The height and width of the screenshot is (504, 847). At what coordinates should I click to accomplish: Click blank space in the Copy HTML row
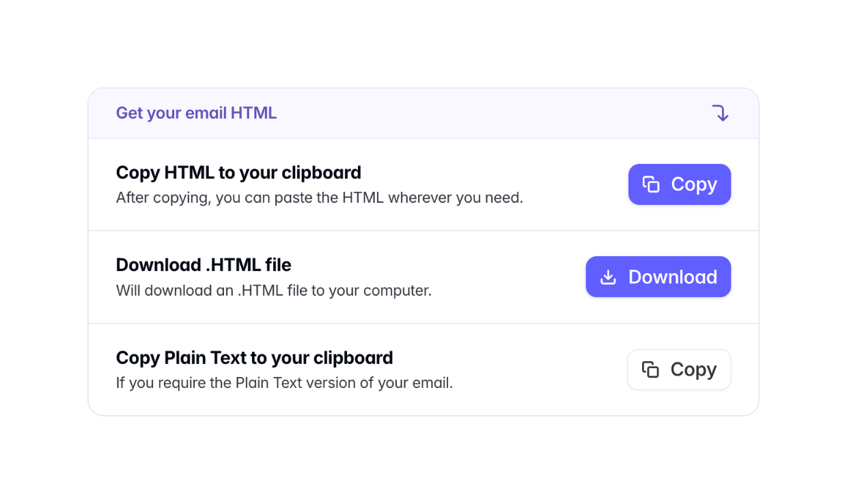[x=574, y=184]
